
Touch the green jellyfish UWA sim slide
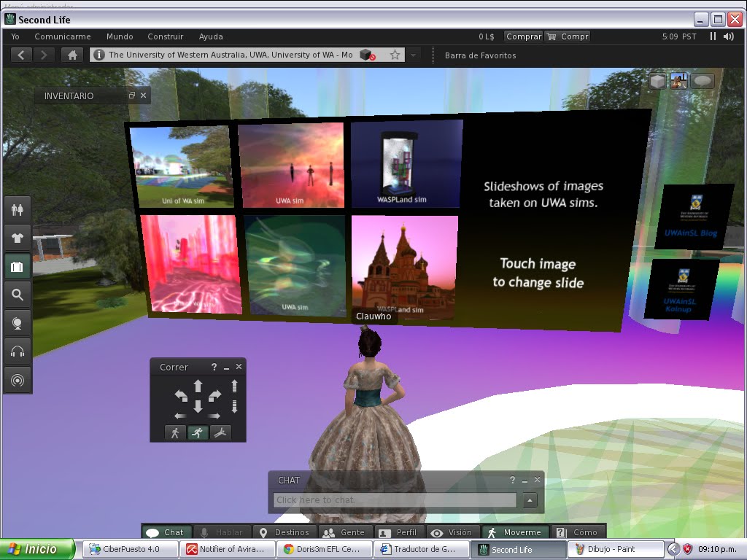(296, 265)
